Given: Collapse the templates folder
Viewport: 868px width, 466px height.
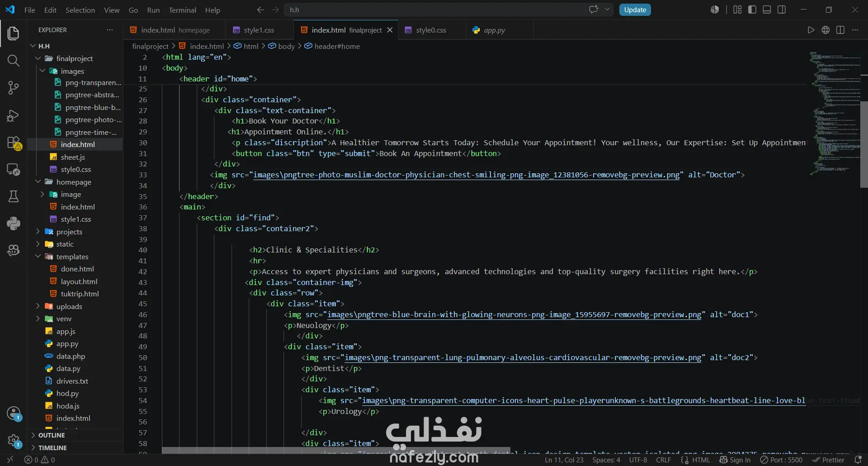Looking at the screenshot, I should [x=38, y=257].
